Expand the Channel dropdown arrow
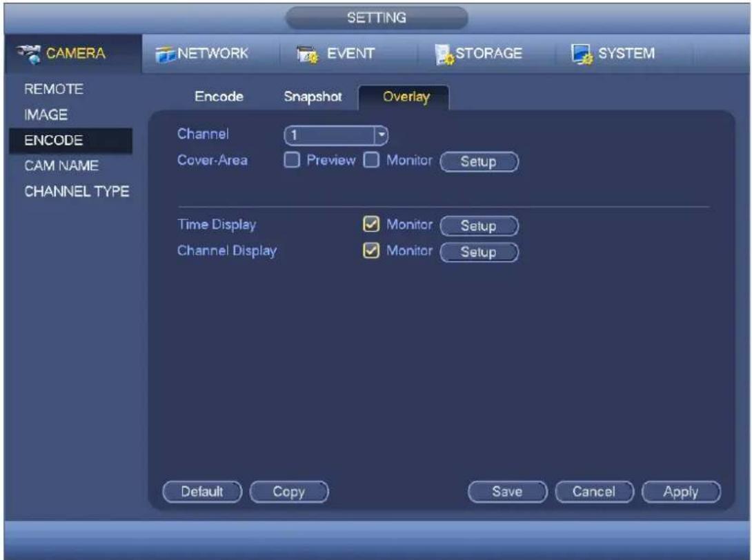Viewport: 752px width, 560px height. pyautogui.click(x=382, y=135)
